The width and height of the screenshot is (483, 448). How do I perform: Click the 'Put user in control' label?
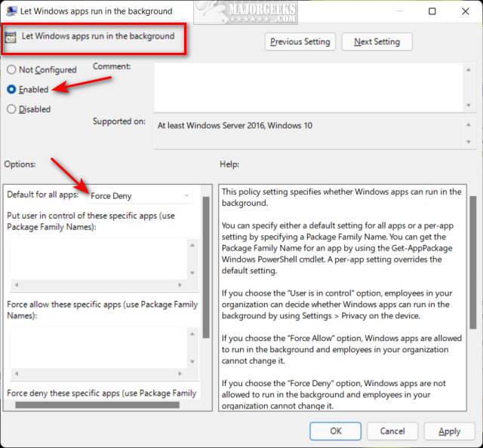[x=91, y=221]
